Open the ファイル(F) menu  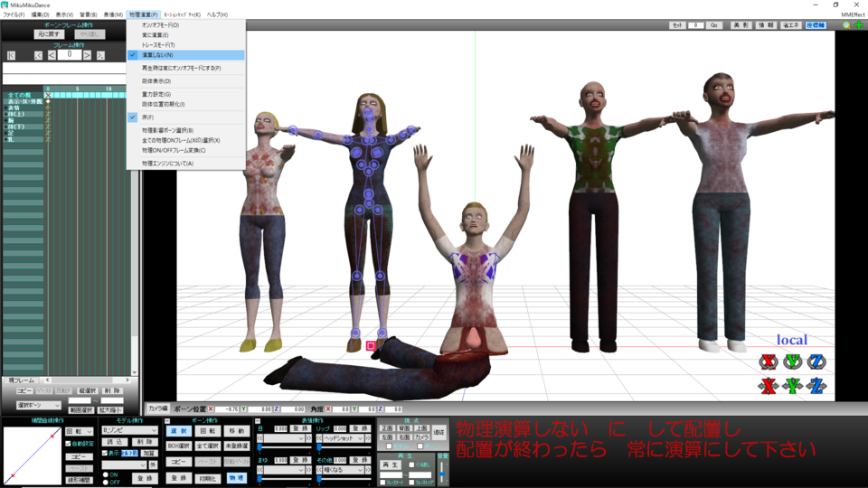click(x=14, y=14)
